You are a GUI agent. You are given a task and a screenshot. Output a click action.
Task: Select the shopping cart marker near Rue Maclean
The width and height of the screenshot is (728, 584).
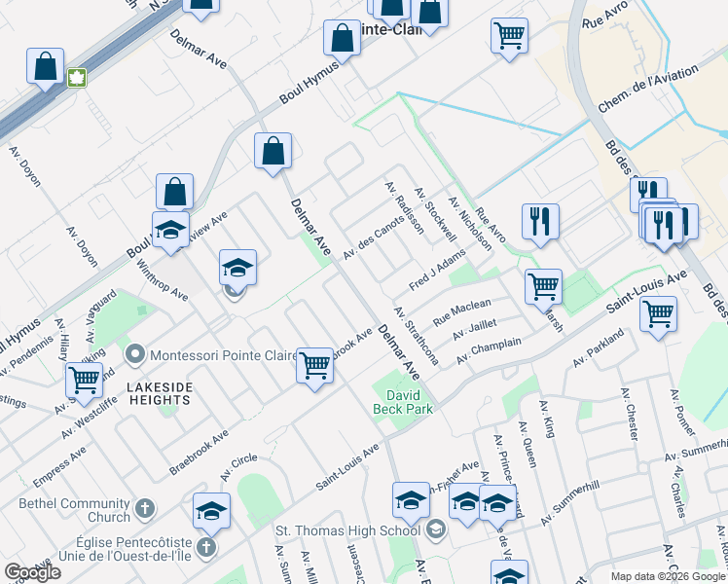544,289
